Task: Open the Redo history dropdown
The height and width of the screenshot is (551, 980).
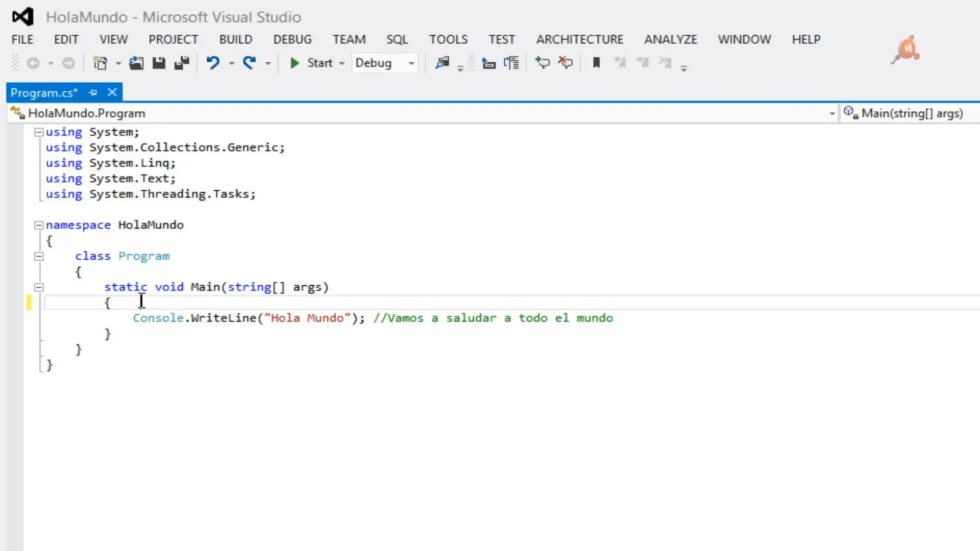Action: 267,63
